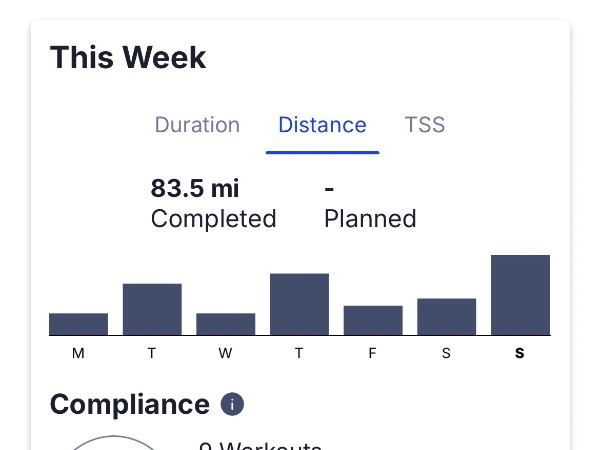Click the compliance circle chart
Viewport: 600px width, 450px height.
coord(115,443)
